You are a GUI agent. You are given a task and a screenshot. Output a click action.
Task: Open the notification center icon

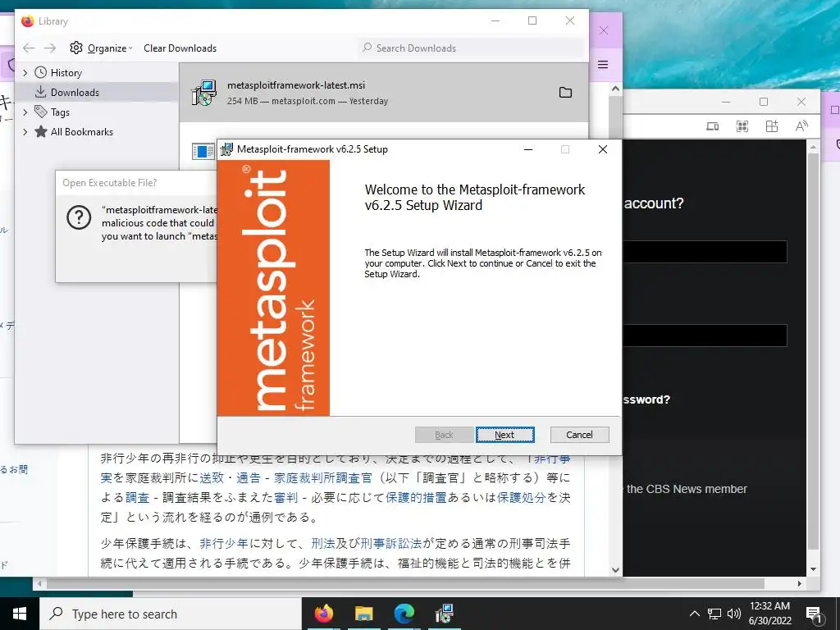[814, 614]
